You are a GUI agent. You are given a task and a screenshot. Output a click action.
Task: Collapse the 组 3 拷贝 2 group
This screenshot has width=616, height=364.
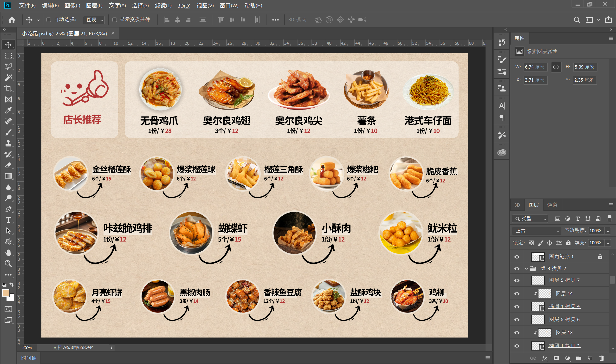coord(526,269)
